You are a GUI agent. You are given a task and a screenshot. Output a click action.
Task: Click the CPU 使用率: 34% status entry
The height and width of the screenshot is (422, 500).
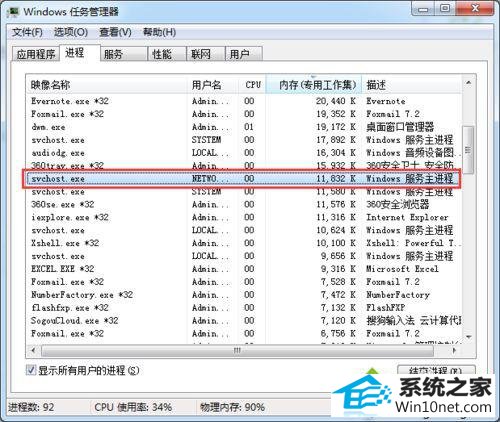tap(133, 407)
